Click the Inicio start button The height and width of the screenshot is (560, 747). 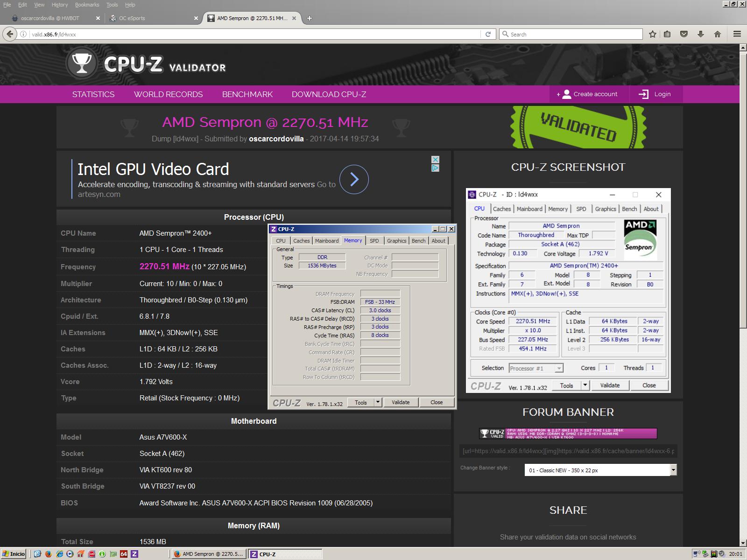[x=14, y=554]
